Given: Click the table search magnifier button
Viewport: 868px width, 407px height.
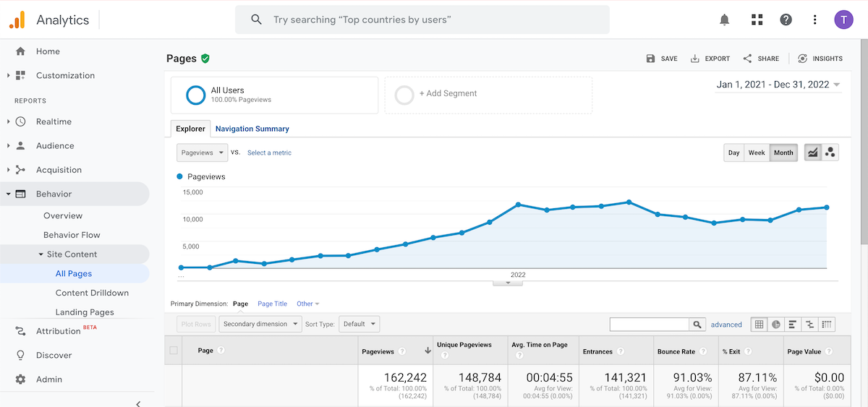Looking at the screenshot, I should pos(697,325).
